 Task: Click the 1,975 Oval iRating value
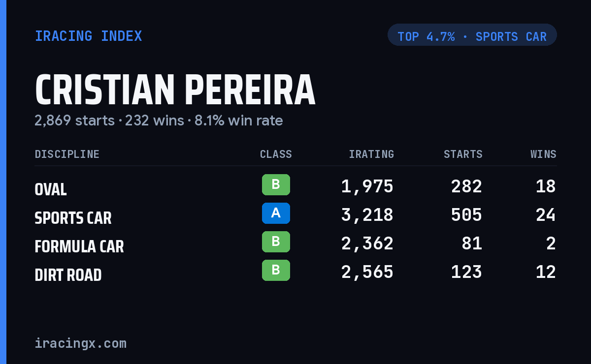tap(367, 186)
